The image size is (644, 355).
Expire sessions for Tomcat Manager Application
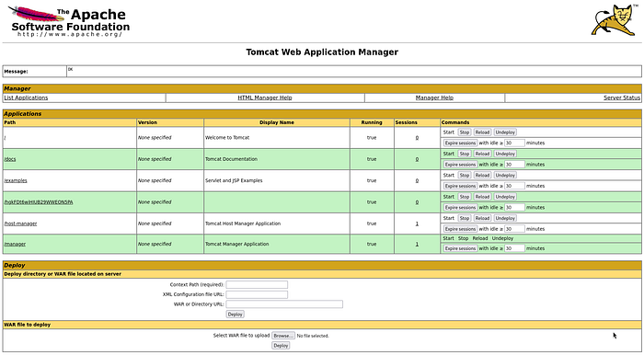[x=460, y=248]
